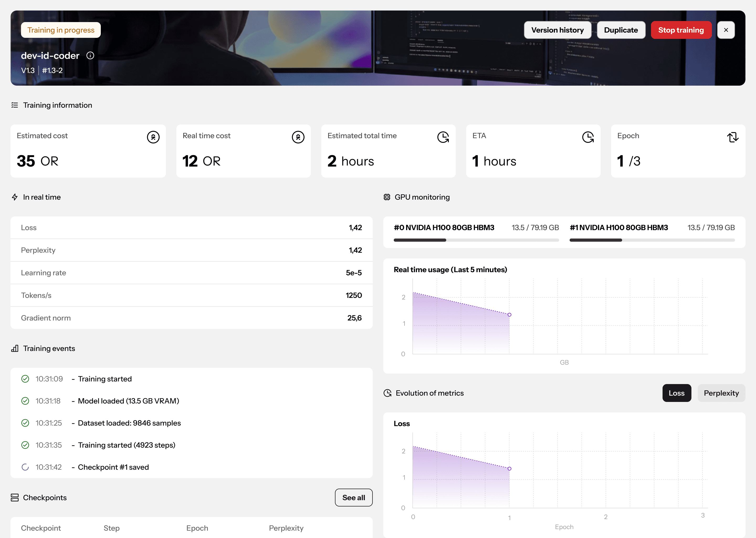Click the Real time cost currency icon
The height and width of the screenshot is (538, 756).
tap(298, 137)
